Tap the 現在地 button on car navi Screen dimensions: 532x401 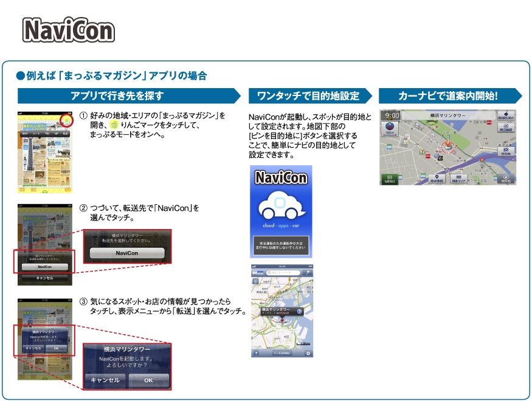(x=505, y=179)
